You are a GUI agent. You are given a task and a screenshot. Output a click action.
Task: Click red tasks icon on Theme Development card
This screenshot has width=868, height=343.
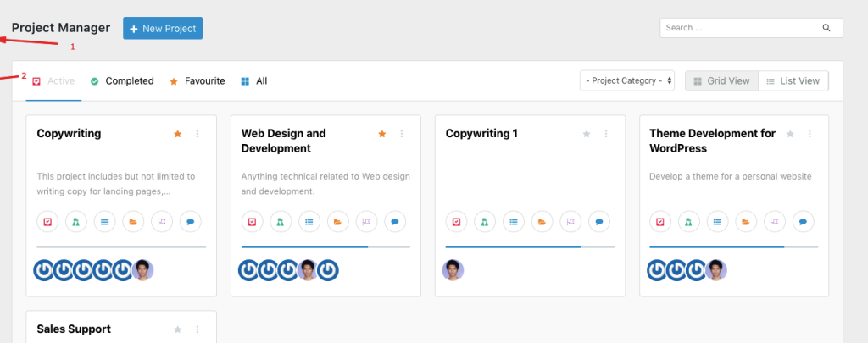click(659, 222)
